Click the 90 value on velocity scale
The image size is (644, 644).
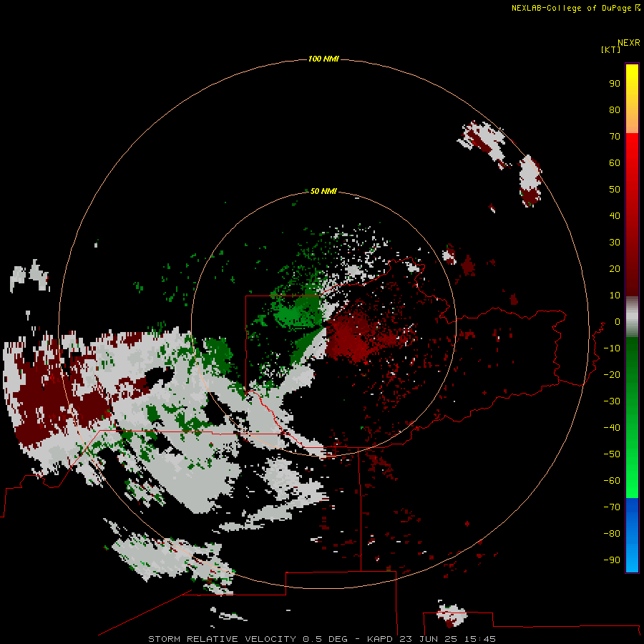point(615,84)
